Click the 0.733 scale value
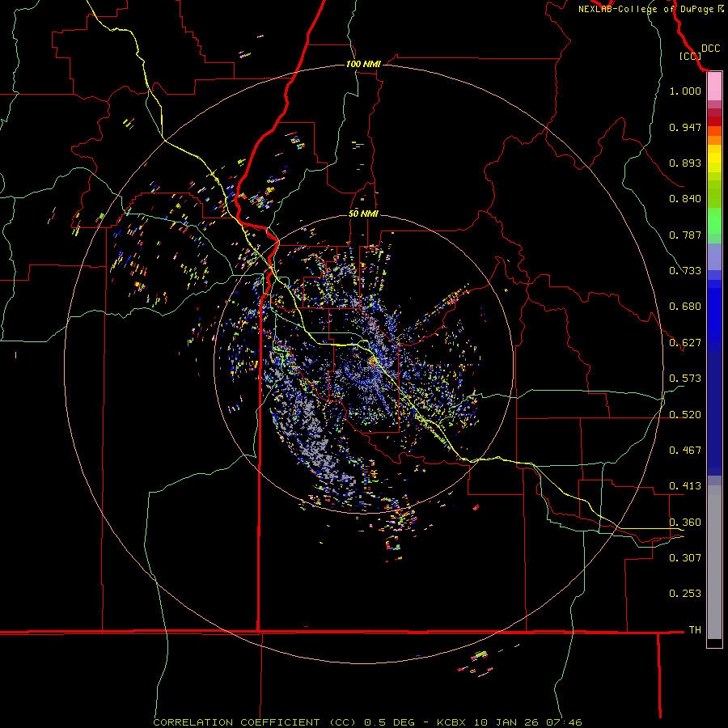 point(685,271)
